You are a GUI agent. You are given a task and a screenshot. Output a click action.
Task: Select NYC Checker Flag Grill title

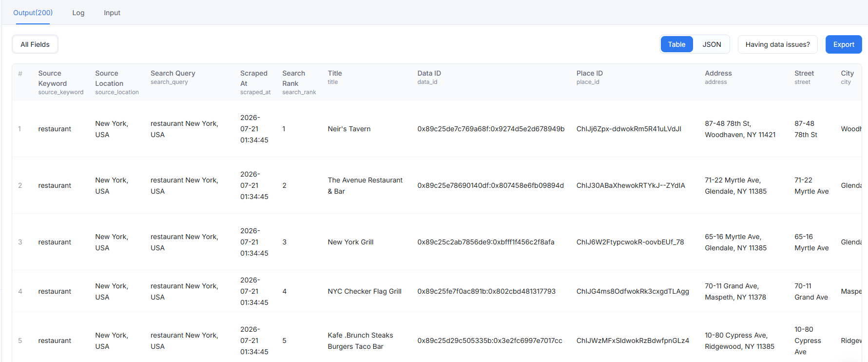click(365, 291)
